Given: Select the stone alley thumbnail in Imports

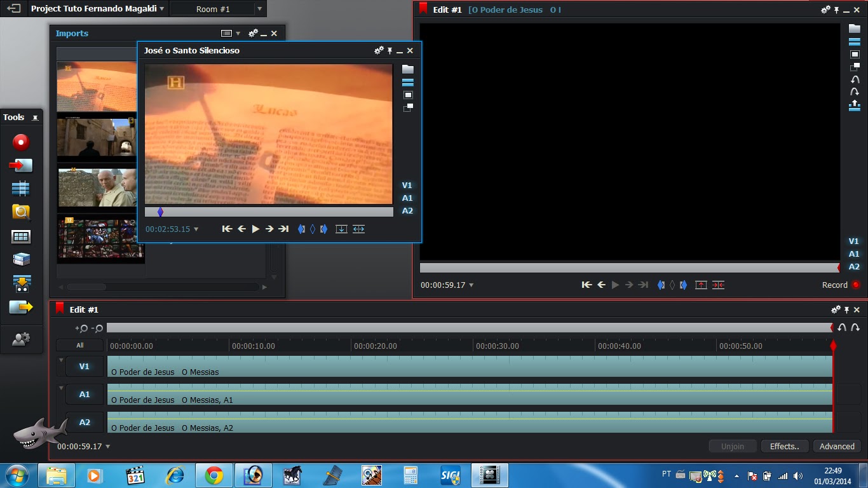Looking at the screenshot, I should [x=97, y=137].
